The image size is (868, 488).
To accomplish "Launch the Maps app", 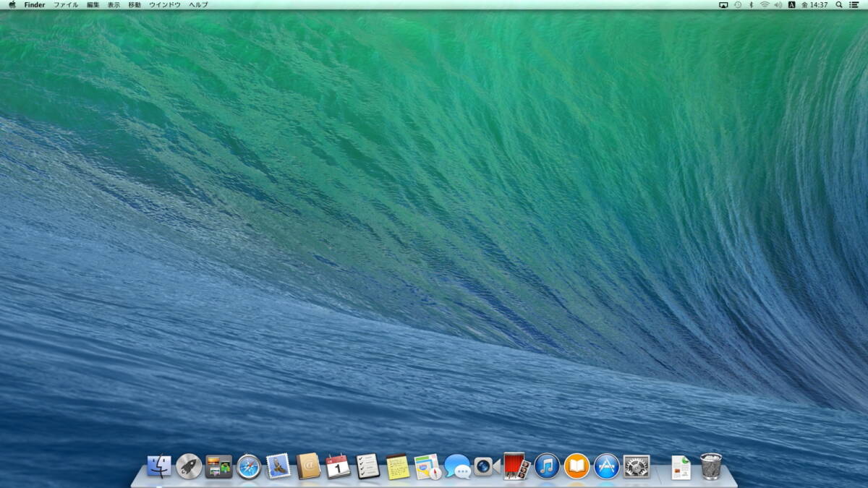I will click(x=427, y=466).
